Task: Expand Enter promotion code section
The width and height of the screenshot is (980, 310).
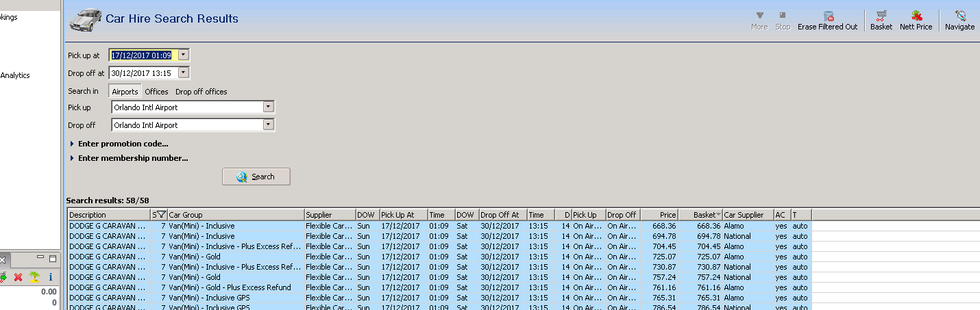Action: 119,144
